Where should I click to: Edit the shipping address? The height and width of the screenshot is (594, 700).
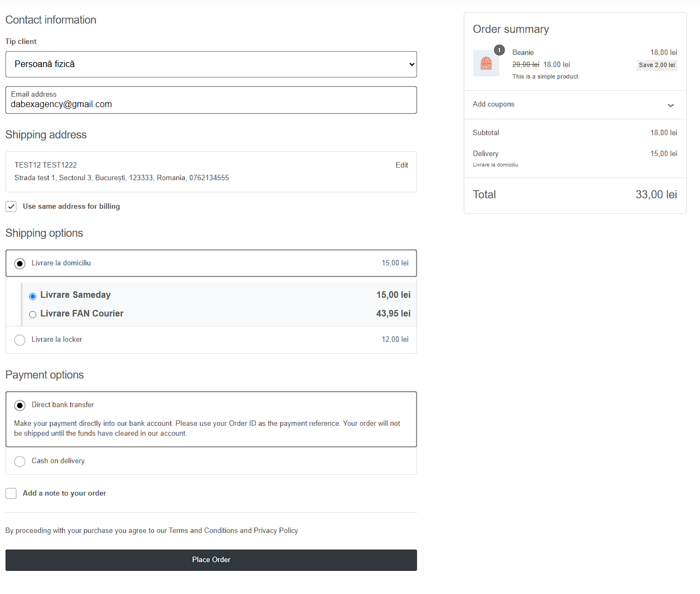point(402,165)
